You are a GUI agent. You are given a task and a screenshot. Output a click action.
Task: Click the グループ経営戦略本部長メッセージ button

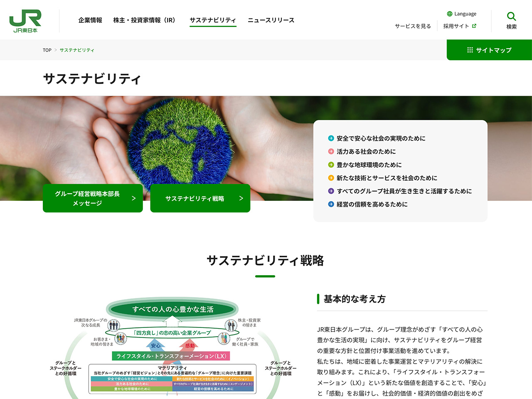pos(93,198)
